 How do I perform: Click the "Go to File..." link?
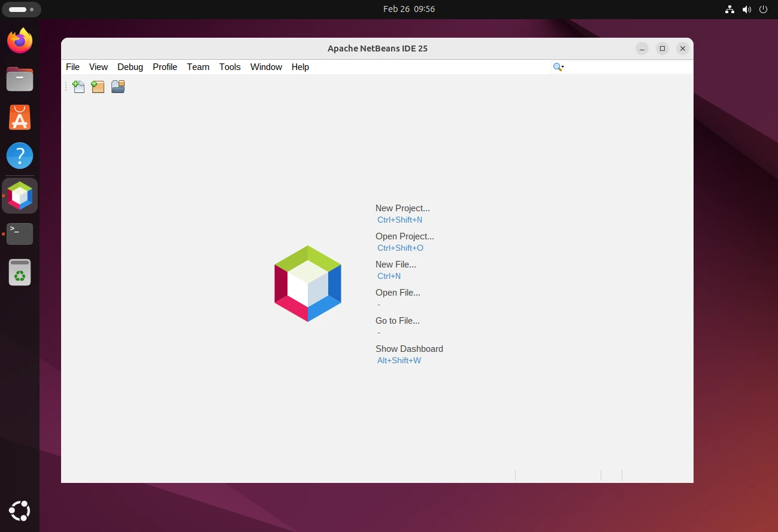tap(398, 321)
